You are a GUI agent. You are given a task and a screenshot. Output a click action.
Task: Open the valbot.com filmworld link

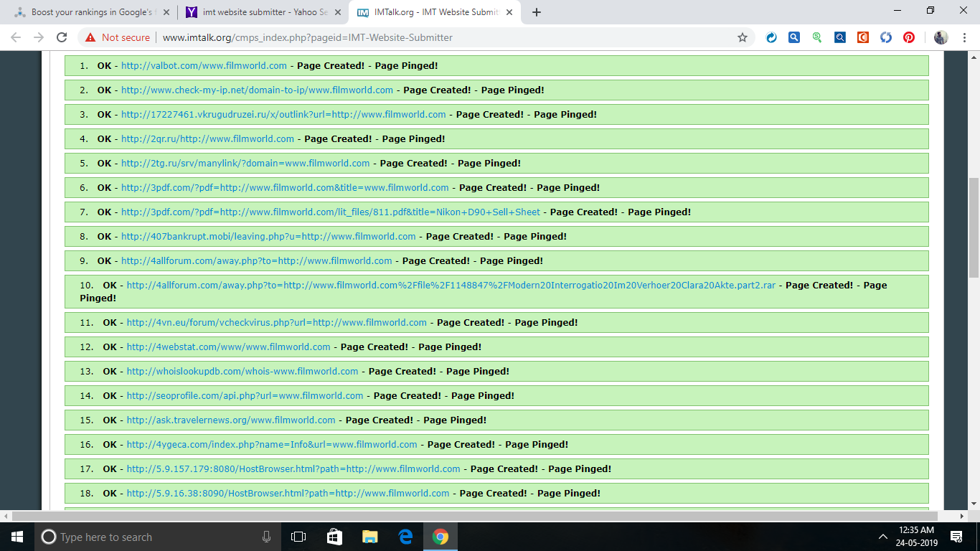coord(204,65)
